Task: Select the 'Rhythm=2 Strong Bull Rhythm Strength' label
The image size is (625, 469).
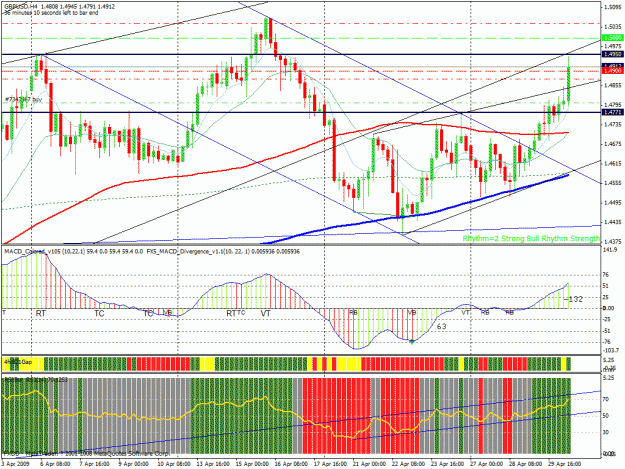Action: [531, 238]
